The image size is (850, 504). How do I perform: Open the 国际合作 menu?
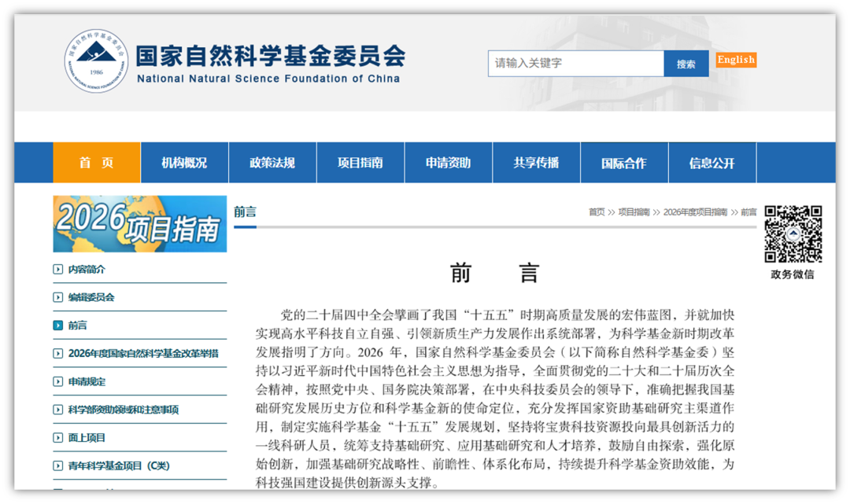coord(624,162)
